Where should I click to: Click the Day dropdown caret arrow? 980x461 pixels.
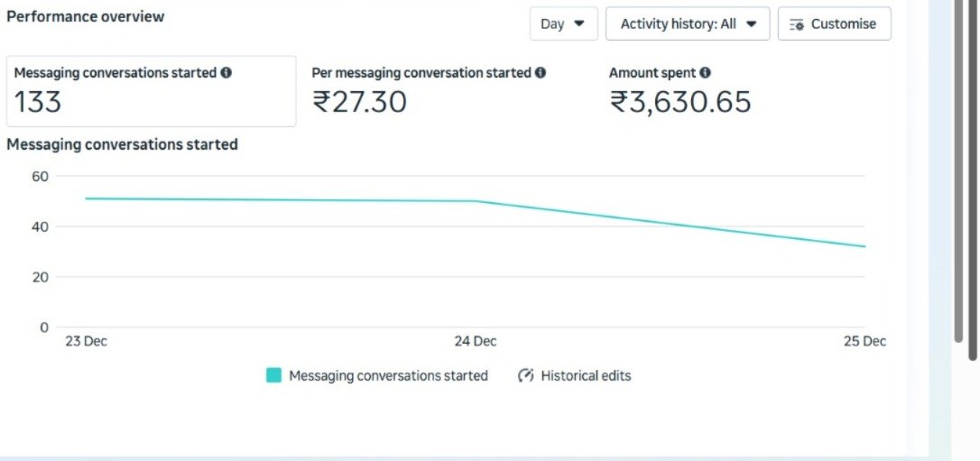[x=579, y=23]
